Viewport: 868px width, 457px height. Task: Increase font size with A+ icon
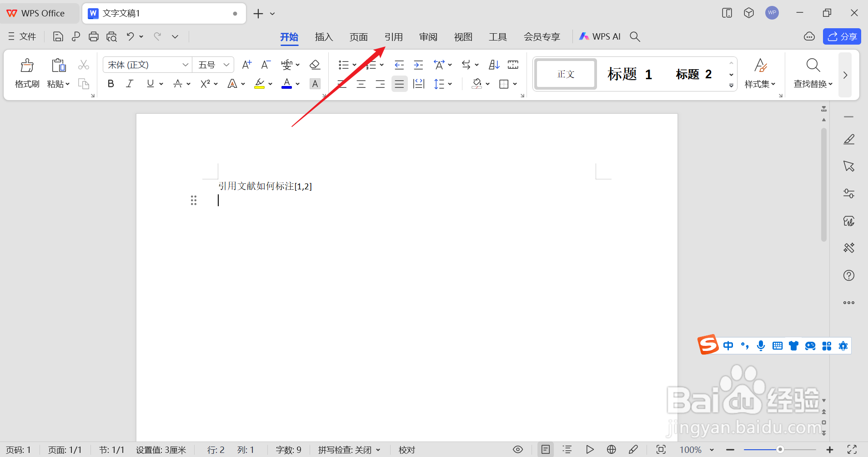click(247, 65)
